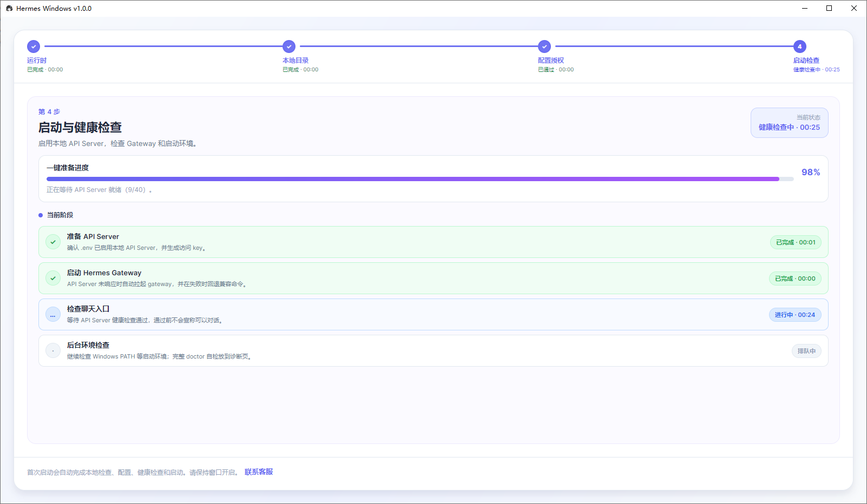Click the green check icon beside 准备 API Server

(x=53, y=242)
